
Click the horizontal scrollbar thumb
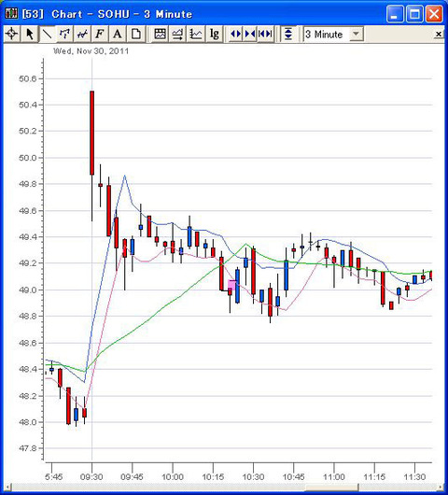(x=331, y=488)
